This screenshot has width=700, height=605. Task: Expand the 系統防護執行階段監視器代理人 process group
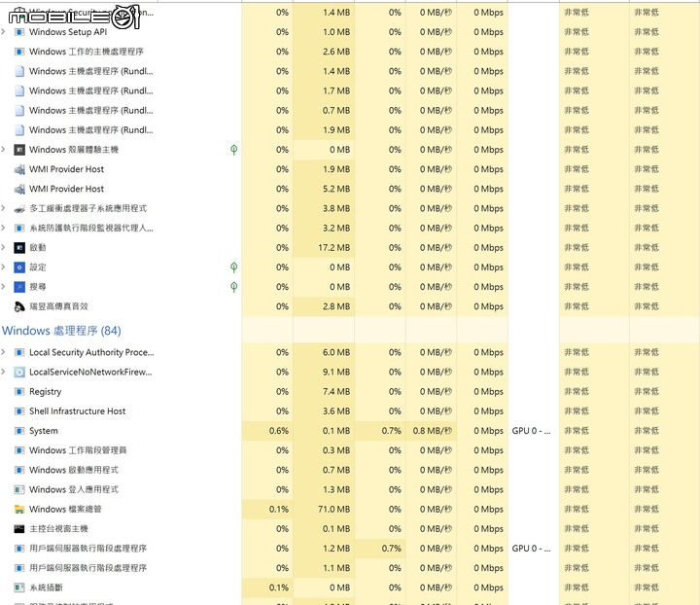pos(4,229)
